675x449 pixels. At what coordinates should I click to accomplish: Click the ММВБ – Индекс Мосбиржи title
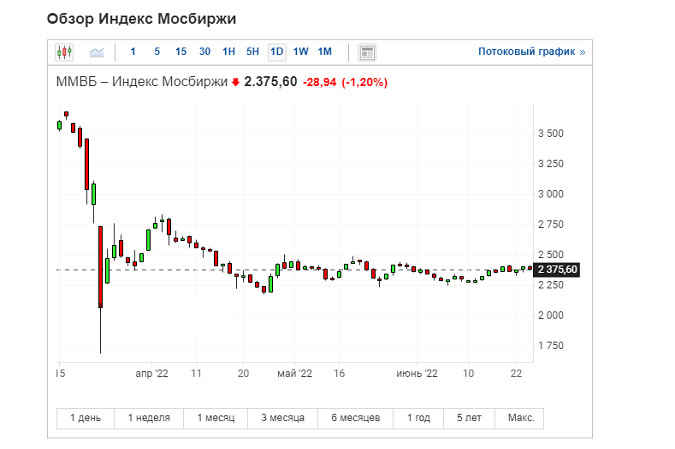[x=142, y=81]
